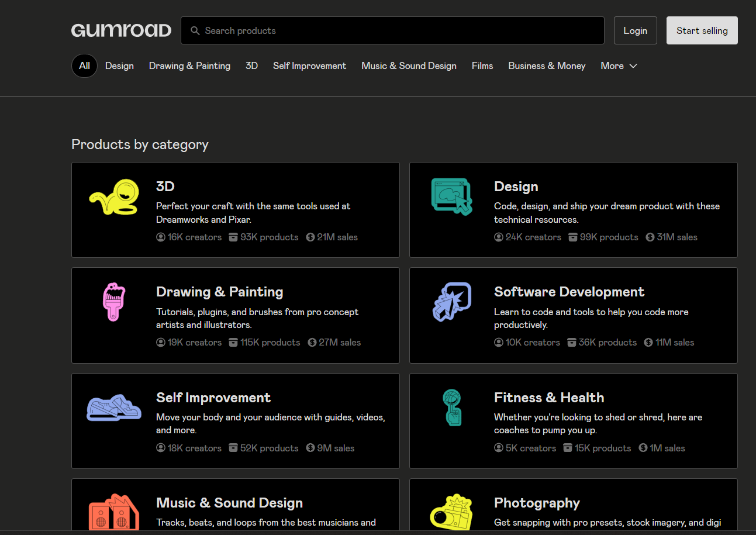This screenshot has height=535, width=756.
Task: Select the All category pill
Action: (84, 65)
